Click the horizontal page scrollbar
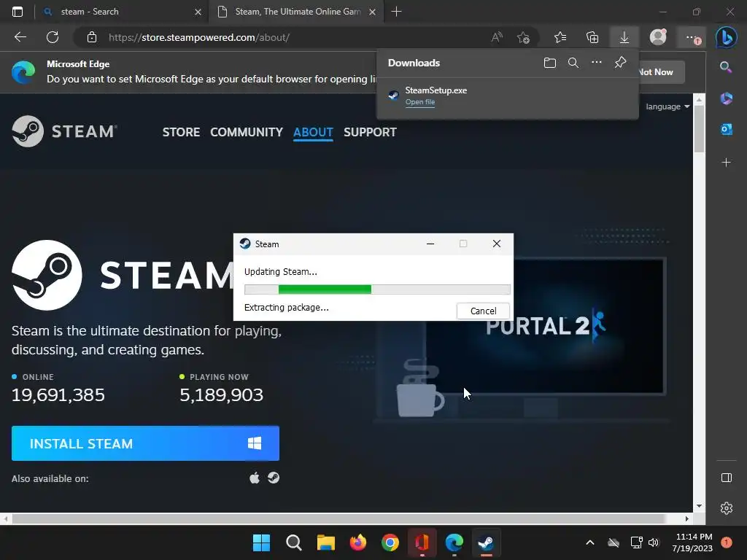The image size is (747, 560). pos(338,518)
